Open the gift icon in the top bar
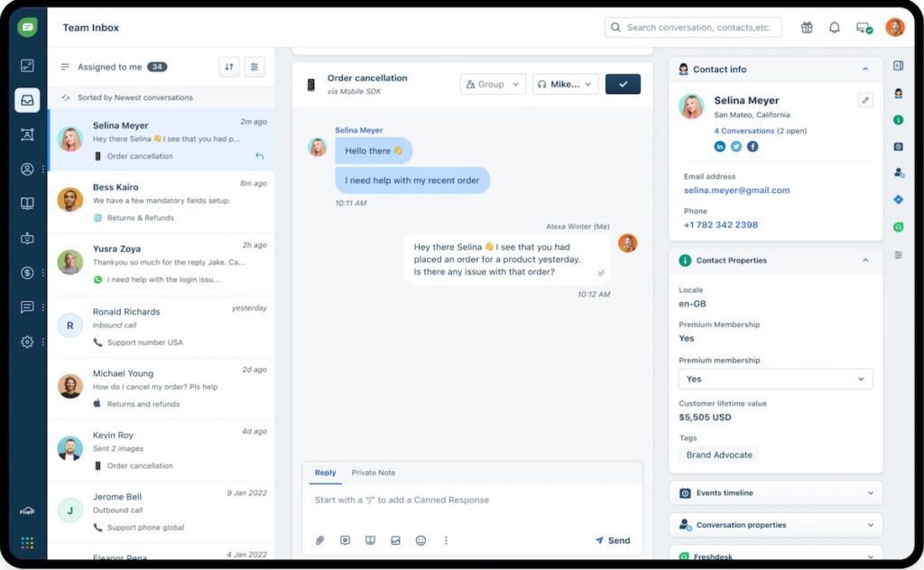This screenshot has height=570, width=924. pos(806,27)
